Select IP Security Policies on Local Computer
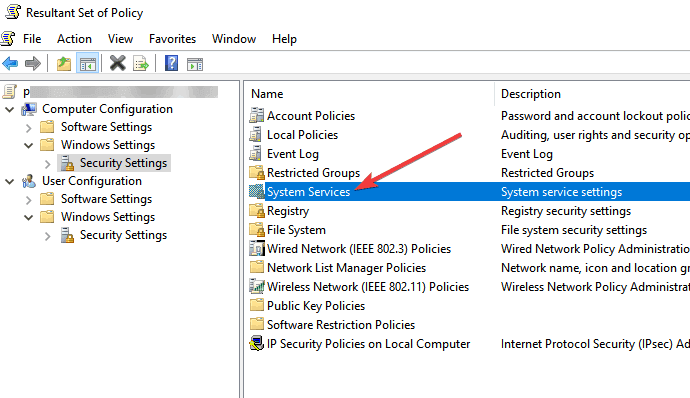Screen dimensions: 690x398 coord(368,344)
